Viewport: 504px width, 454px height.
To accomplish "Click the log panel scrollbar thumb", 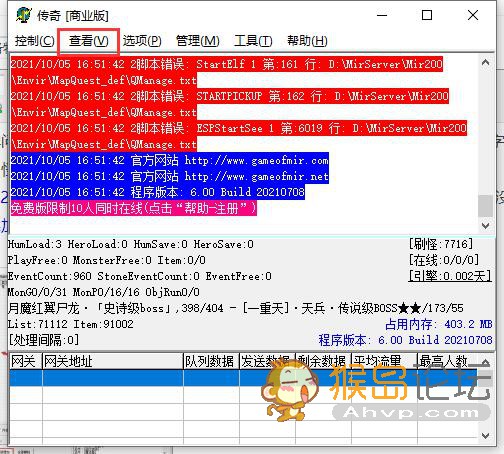I will 486,206.
